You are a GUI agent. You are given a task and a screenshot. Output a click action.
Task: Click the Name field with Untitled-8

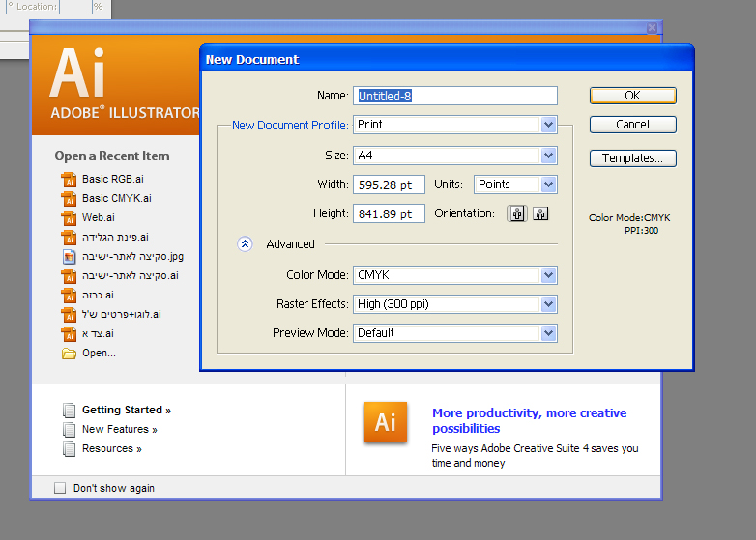(455, 96)
